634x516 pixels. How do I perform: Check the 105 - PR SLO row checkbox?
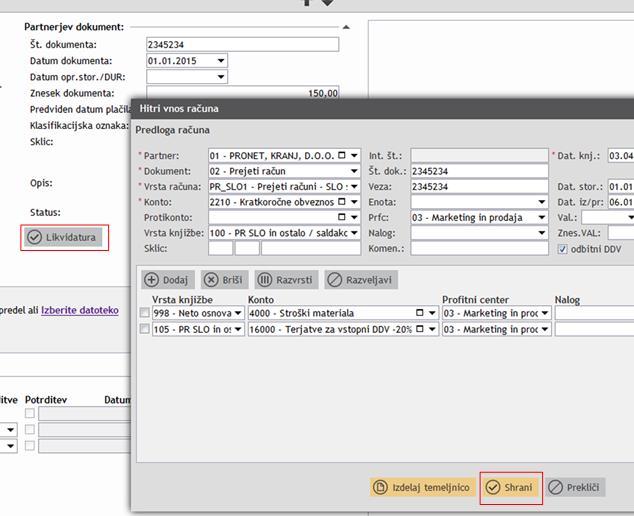[144, 329]
